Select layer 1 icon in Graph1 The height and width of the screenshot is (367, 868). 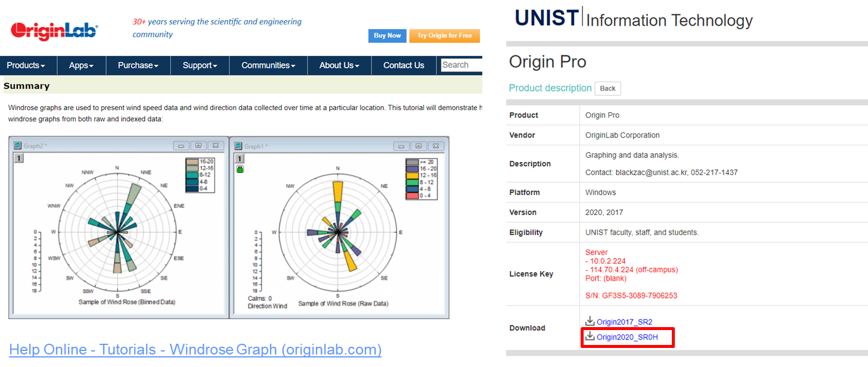pyautogui.click(x=239, y=158)
